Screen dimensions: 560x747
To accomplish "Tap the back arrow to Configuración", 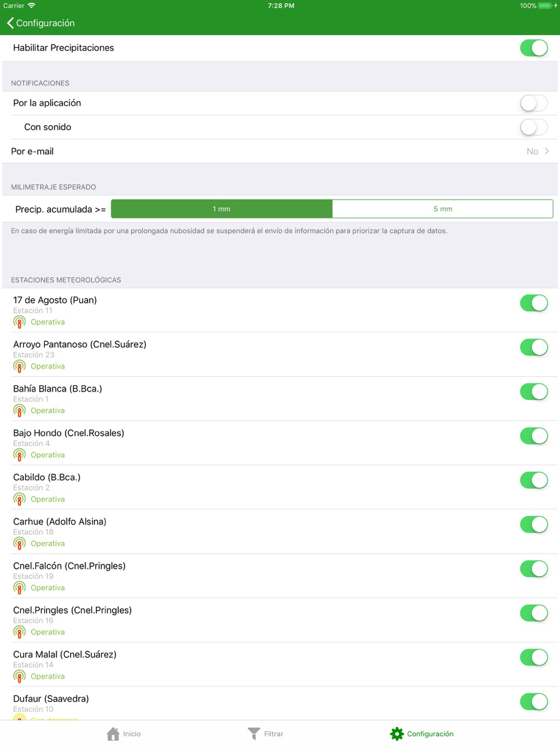I will coord(10,23).
